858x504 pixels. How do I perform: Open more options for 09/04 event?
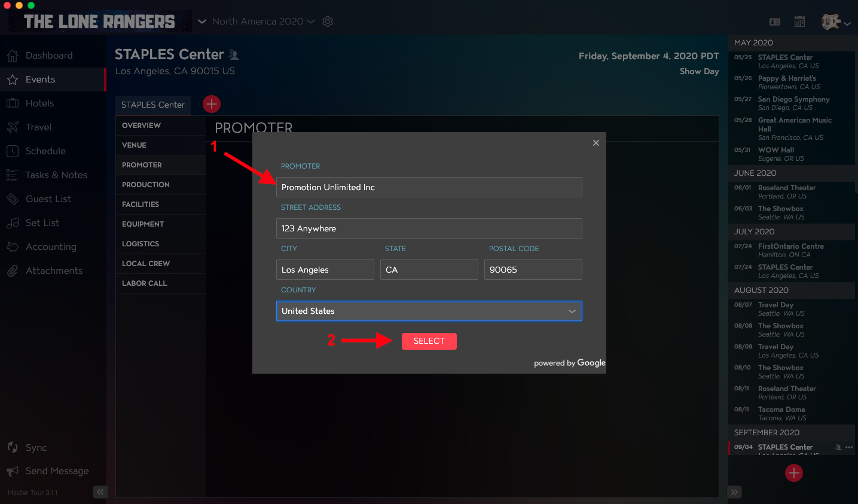pos(849,447)
